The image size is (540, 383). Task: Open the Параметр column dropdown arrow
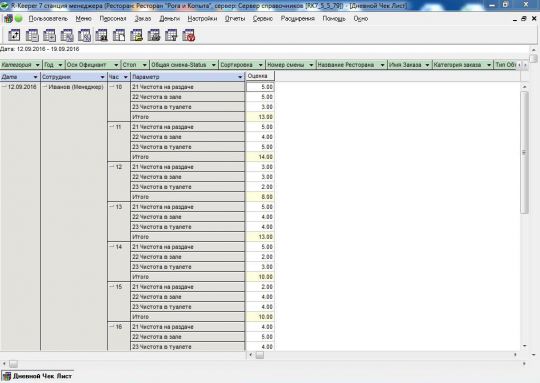pos(240,77)
